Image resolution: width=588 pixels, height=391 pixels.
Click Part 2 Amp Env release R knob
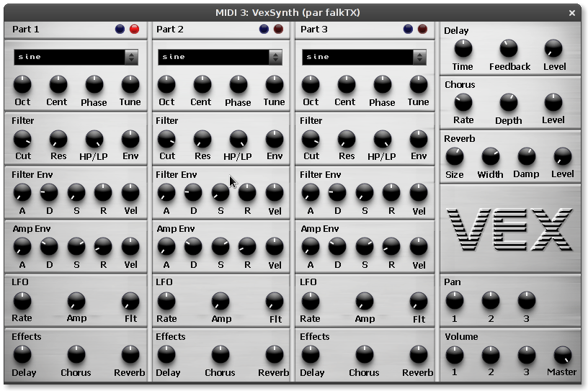[x=247, y=247]
